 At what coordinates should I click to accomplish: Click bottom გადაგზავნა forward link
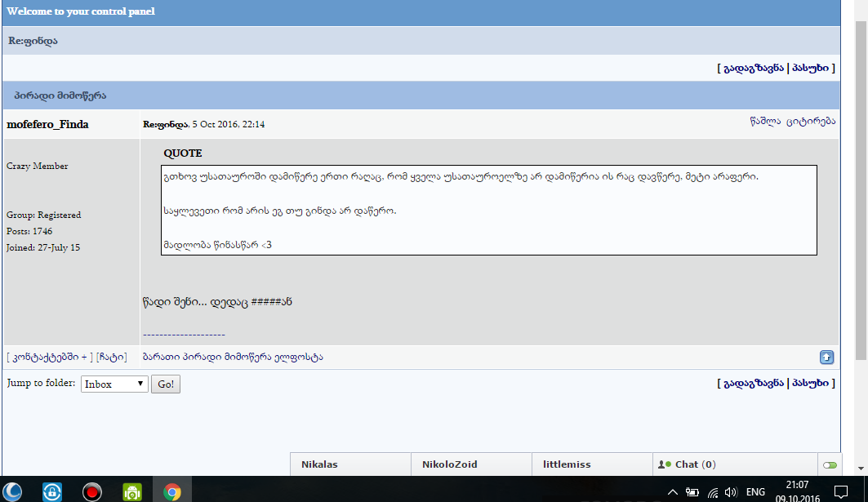click(x=754, y=383)
